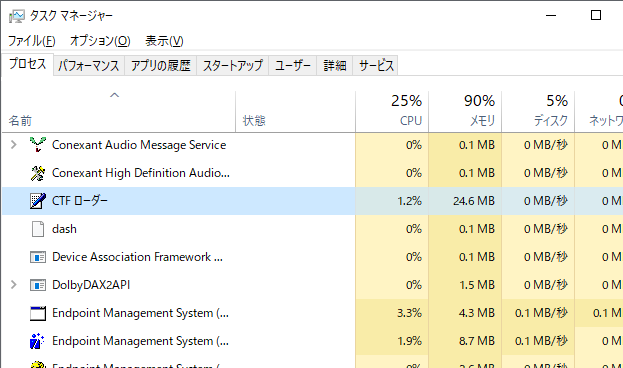Select the dash blank file icon

click(x=38, y=229)
